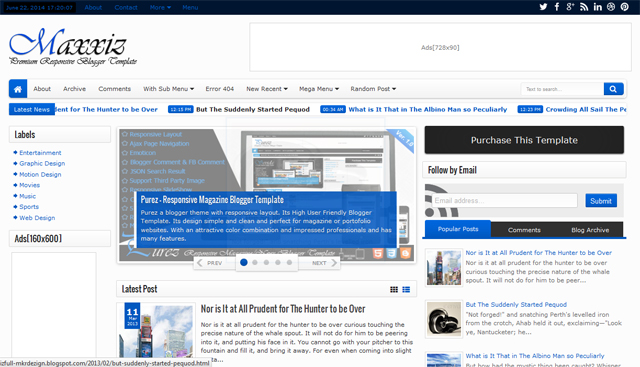This screenshot has height=367, width=640.
Task: Go to previous slide with PREV
Action: [x=209, y=263]
